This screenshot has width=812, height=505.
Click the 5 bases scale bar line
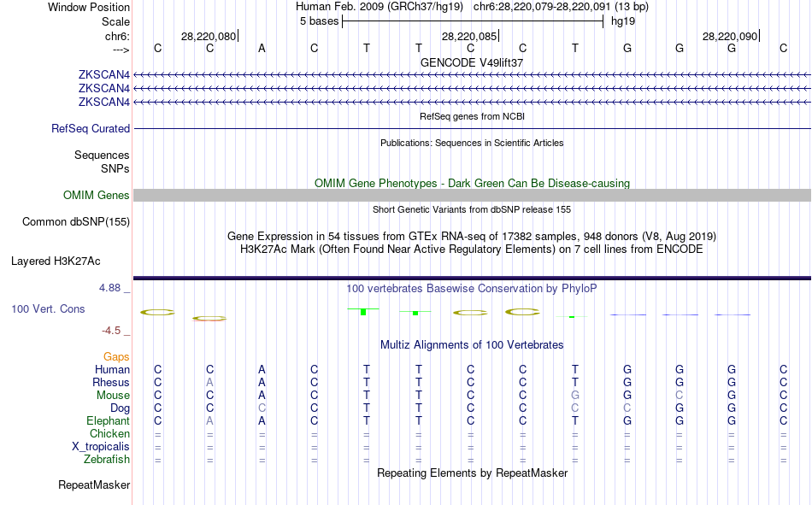pos(473,21)
